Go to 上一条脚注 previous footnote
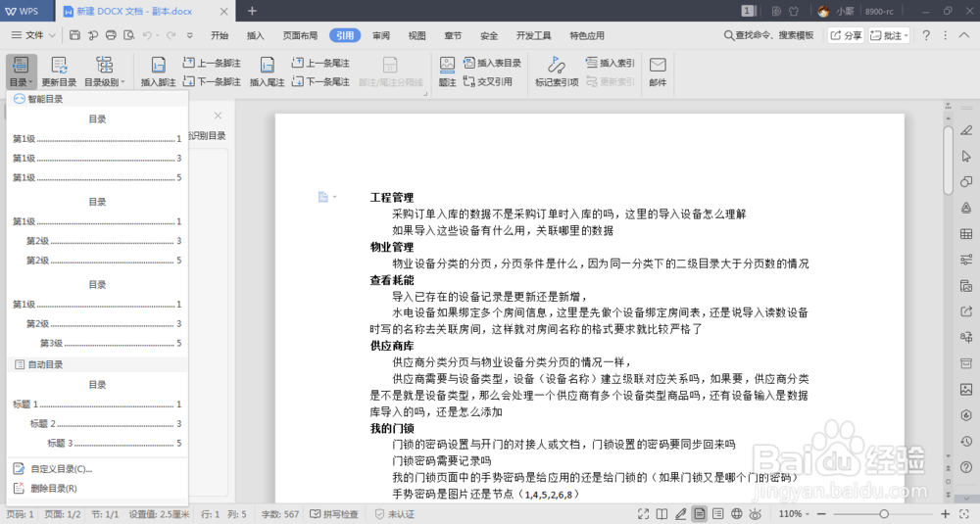Image resolution: width=980 pixels, height=524 pixels. pyautogui.click(x=212, y=63)
